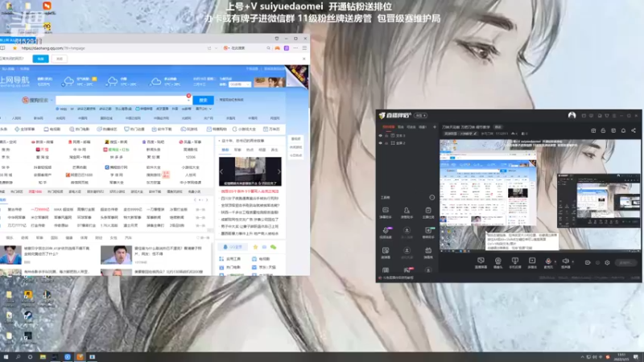
Task: Select the second news tab under headline
Action: [x=237, y=150]
